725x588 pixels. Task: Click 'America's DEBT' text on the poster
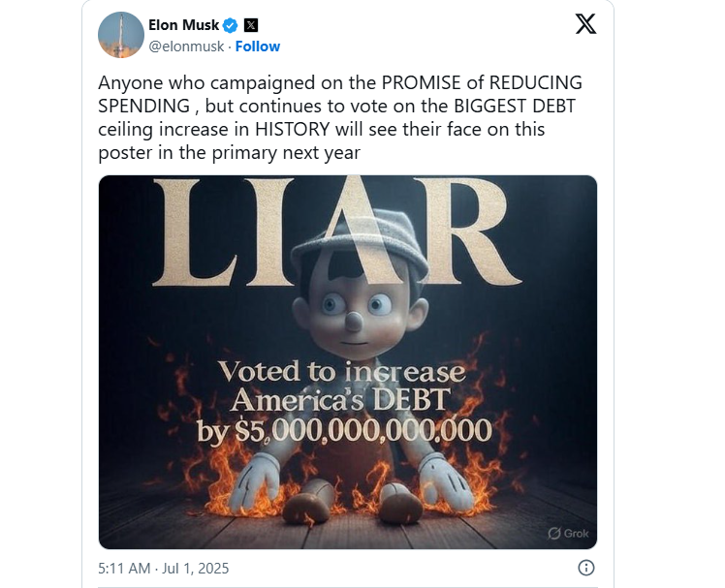tap(340, 401)
